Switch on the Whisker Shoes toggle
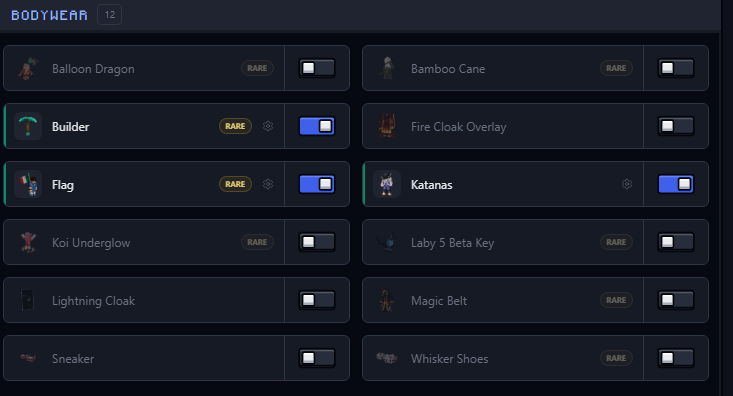Screen dimensions: 733x396 pyautogui.click(x=676, y=358)
